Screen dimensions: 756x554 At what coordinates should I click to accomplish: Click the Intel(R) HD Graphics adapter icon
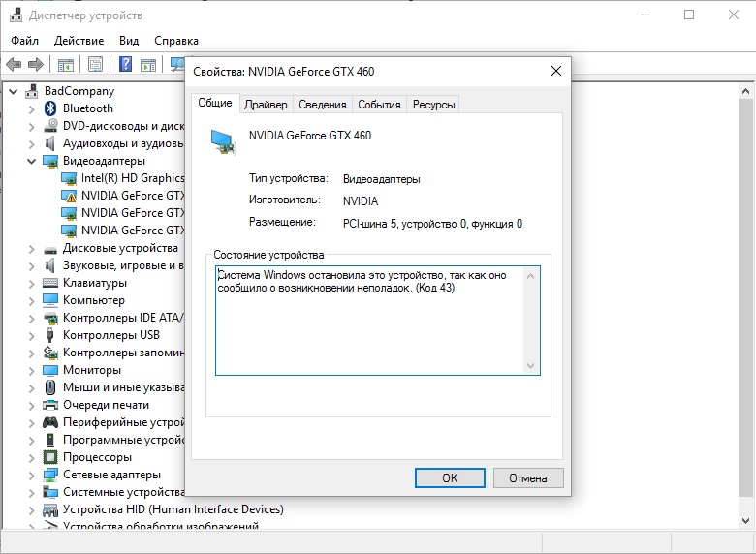click(69, 178)
